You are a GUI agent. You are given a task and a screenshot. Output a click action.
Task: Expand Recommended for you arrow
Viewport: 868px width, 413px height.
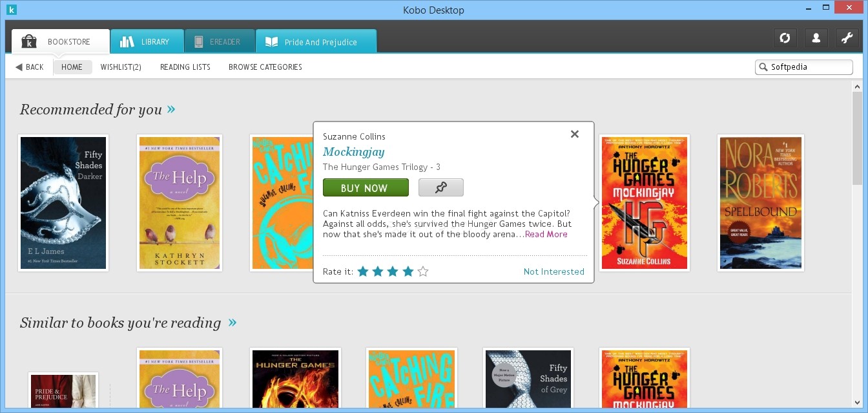tap(171, 109)
